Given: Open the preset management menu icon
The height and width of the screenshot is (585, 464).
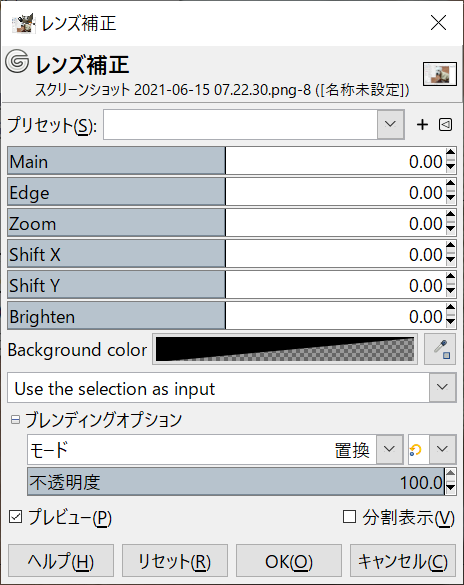Looking at the screenshot, I should [445, 125].
